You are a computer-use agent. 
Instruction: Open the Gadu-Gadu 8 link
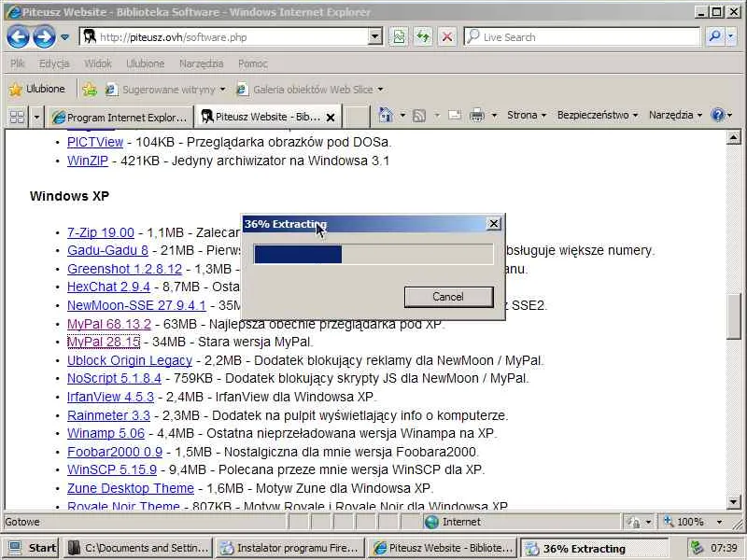(x=107, y=250)
